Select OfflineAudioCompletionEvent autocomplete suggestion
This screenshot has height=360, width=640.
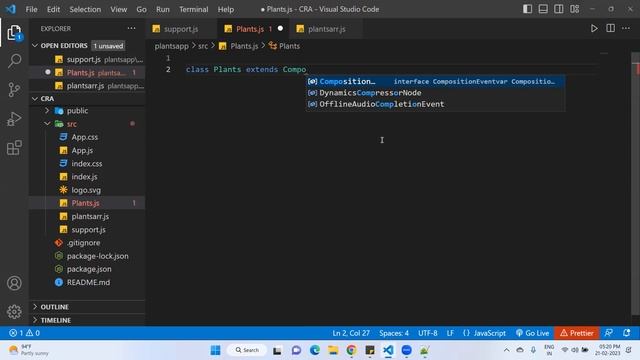pyautogui.click(x=436, y=104)
